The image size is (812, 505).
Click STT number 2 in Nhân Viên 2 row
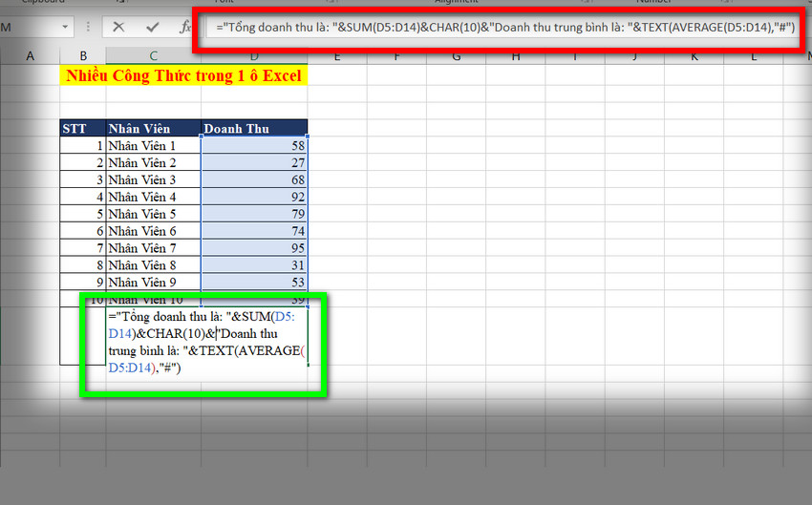click(x=83, y=162)
